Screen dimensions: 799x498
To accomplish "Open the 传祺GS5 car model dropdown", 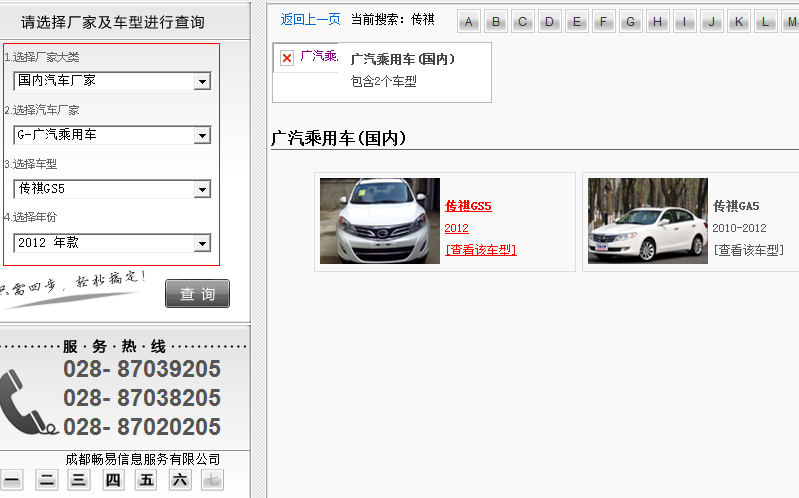I will [x=112, y=189].
